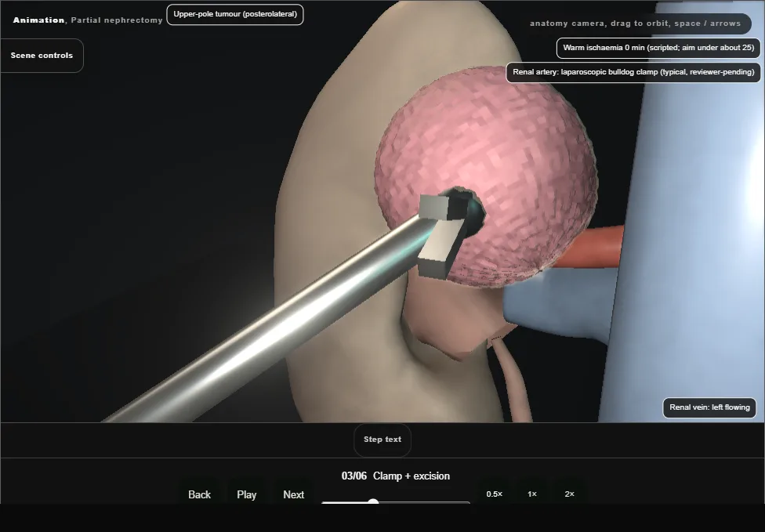Play the animation
765x532 pixels.
pos(247,494)
